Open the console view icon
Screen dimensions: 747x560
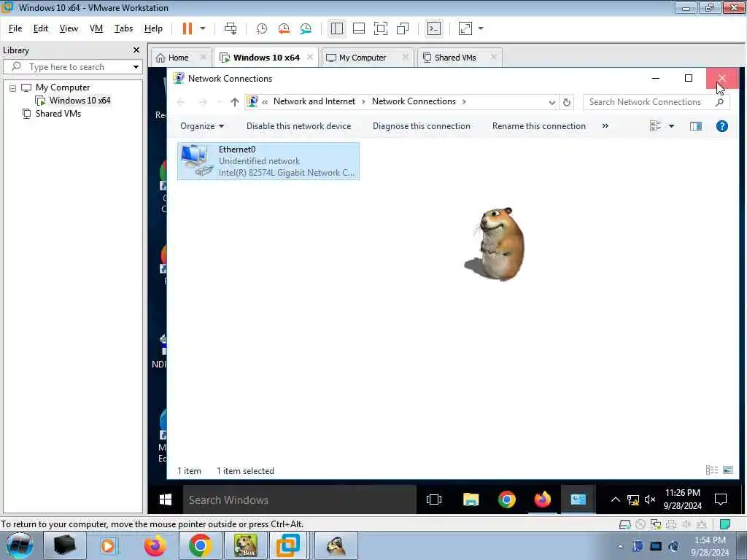pyautogui.click(x=434, y=28)
